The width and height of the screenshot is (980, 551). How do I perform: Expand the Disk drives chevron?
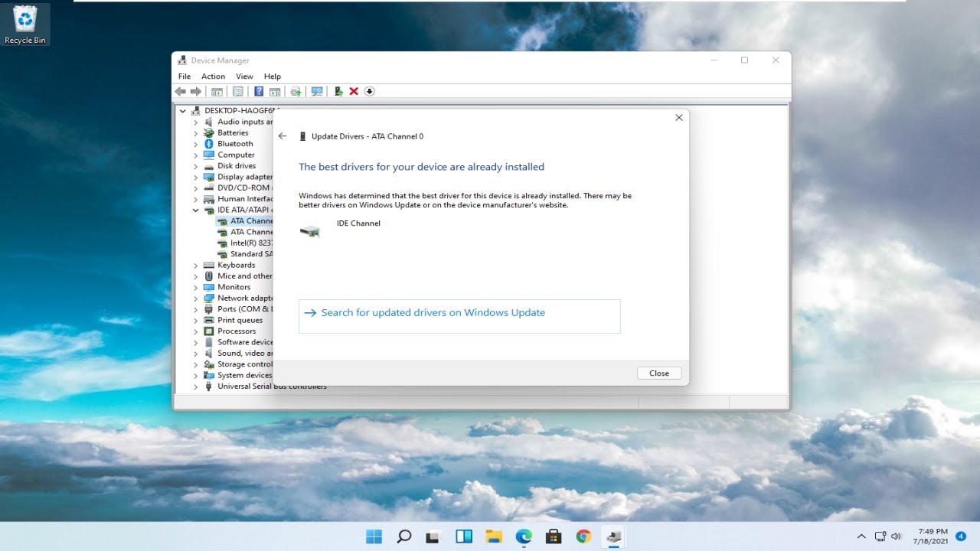click(195, 166)
